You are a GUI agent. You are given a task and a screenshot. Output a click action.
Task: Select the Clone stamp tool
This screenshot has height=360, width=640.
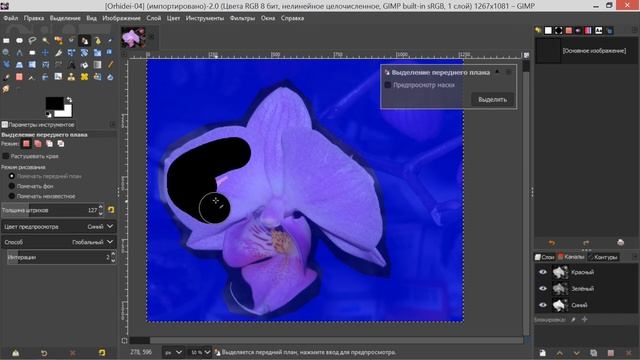click(71, 77)
